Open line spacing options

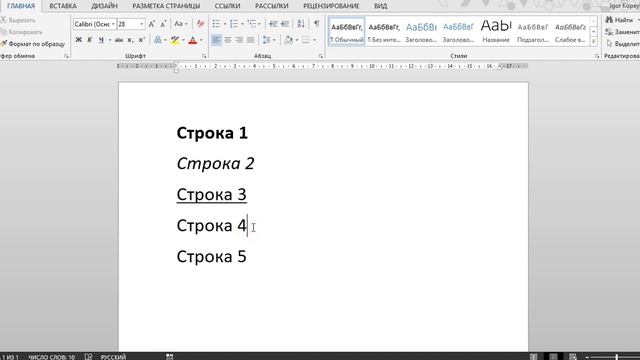[x=269, y=40]
